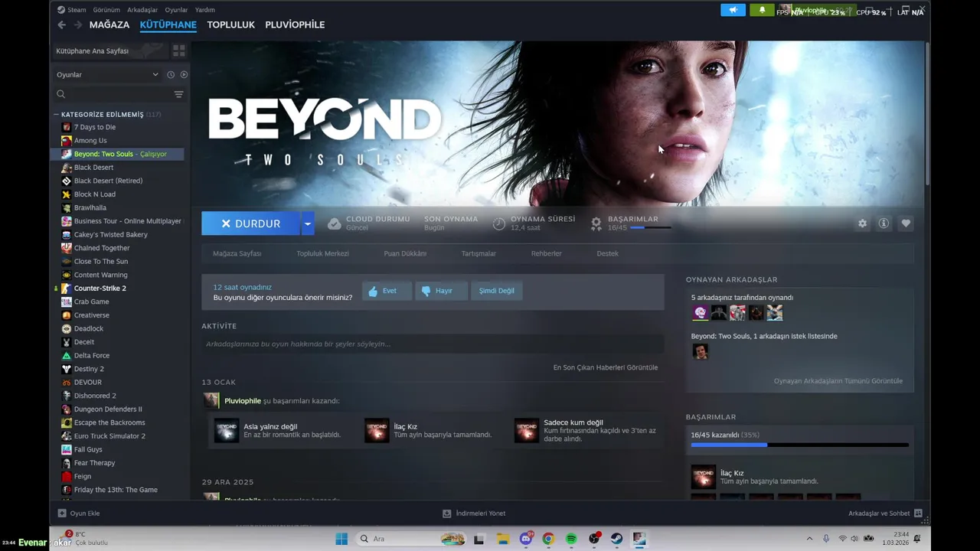Show ready-to-play games filter icon
This screenshot has height=551, width=980.
184,74
